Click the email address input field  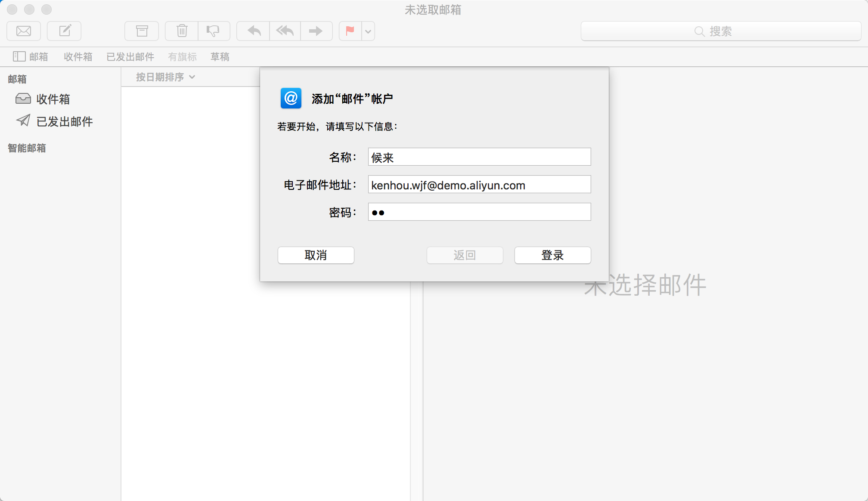479,185
